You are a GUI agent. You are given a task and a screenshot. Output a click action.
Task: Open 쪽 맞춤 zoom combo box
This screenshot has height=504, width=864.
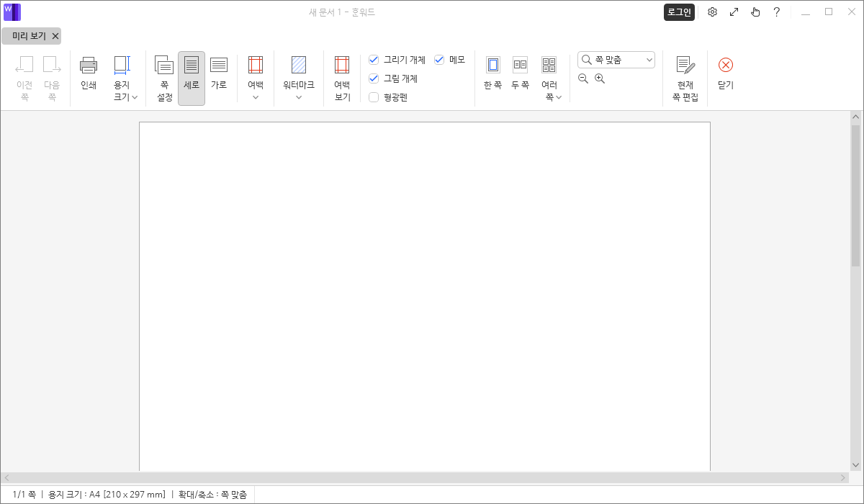(616, 60)
